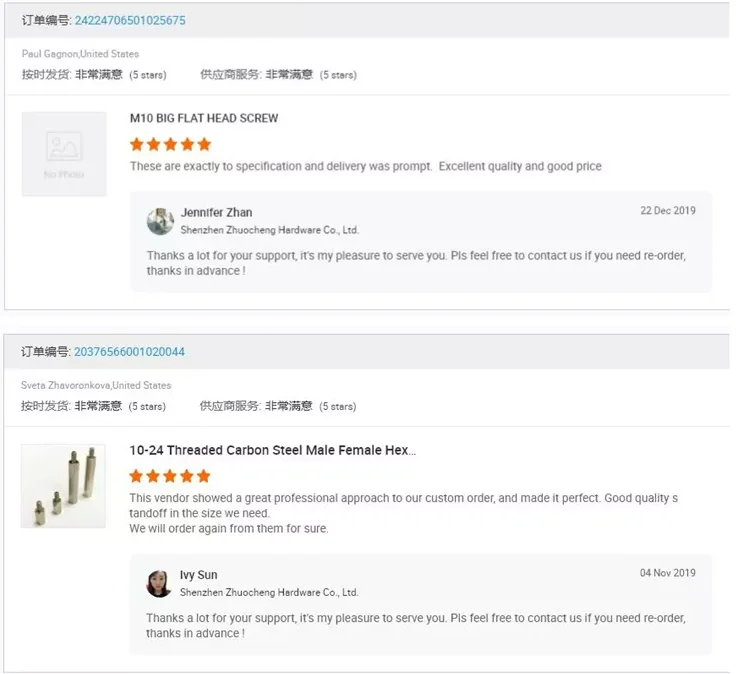Image resolution: width=746 pixels, height=674 pixels.
Task: Click the five-star rating under hex standoff
Action: (x=170, y=476)
